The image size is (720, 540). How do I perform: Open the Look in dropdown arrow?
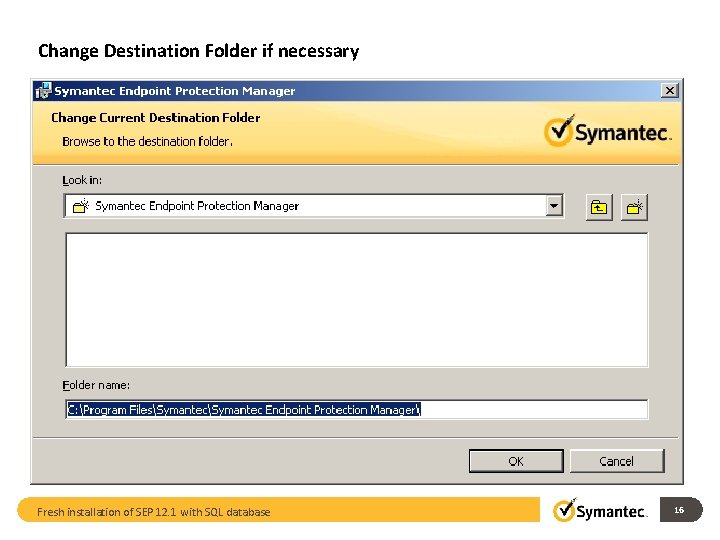(x=554, y=206)
